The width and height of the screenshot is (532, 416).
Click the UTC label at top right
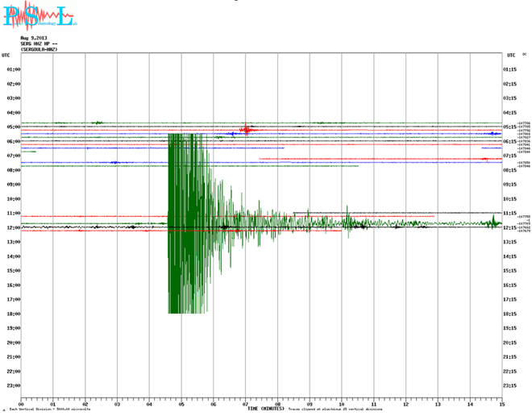[x=511, y=56]
